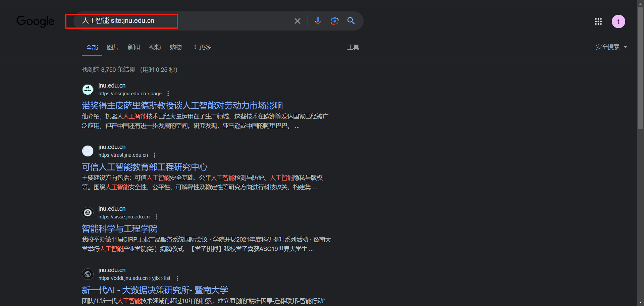This screenshot has height=306, width=644.
Task: Click favicon of iesr.jnu.edu.cn result
Action: [88, 90]
